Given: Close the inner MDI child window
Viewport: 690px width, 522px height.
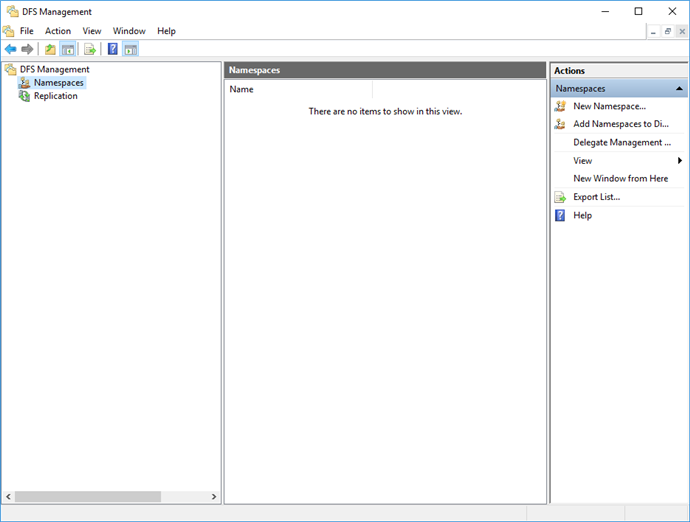Looking at the screenshot, I should [x=682, y=32].
